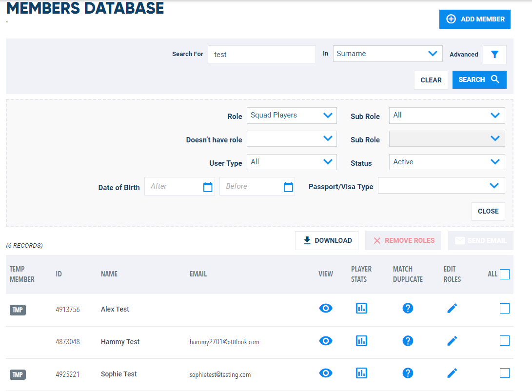The height and width of the screenshot is (392, 532).
Task: Close the advanced filters with CLOSE
Action: pyautogui.click(x=488, y=211)
